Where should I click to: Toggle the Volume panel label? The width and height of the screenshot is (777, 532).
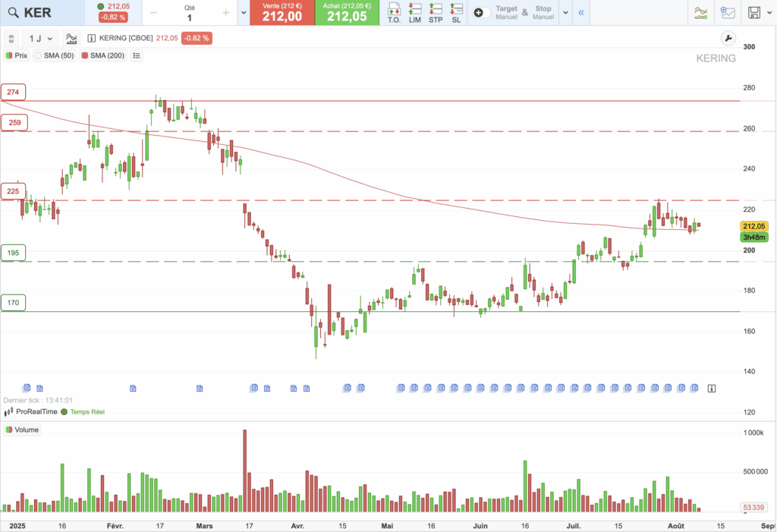[x=22, y=430]
